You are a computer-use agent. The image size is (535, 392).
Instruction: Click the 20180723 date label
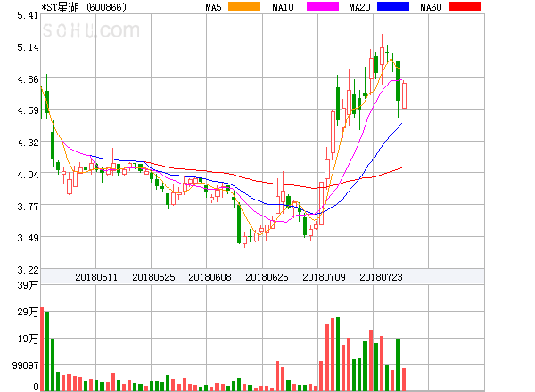381,277
